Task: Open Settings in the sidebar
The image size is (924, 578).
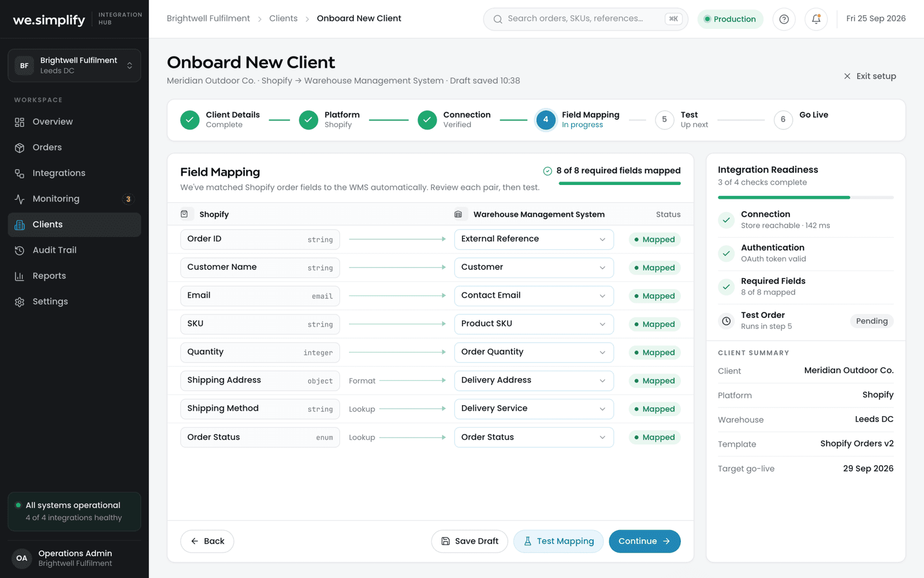Action: pyautogui.click(x=74, y=302)
